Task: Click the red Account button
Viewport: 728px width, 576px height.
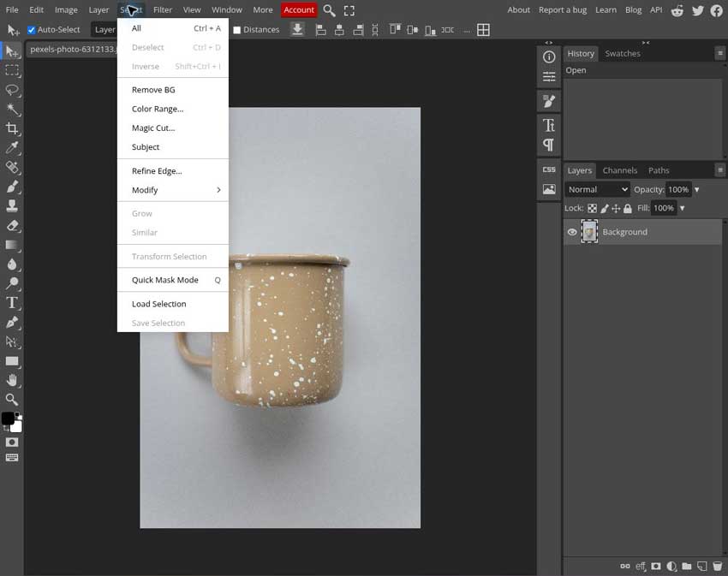Action: coord(299,9)
